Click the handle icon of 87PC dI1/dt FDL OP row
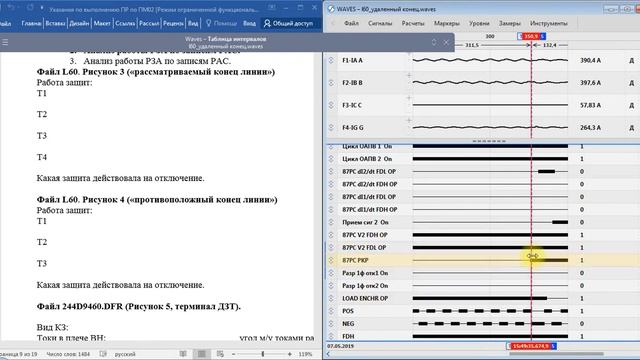 coord(331,197)
